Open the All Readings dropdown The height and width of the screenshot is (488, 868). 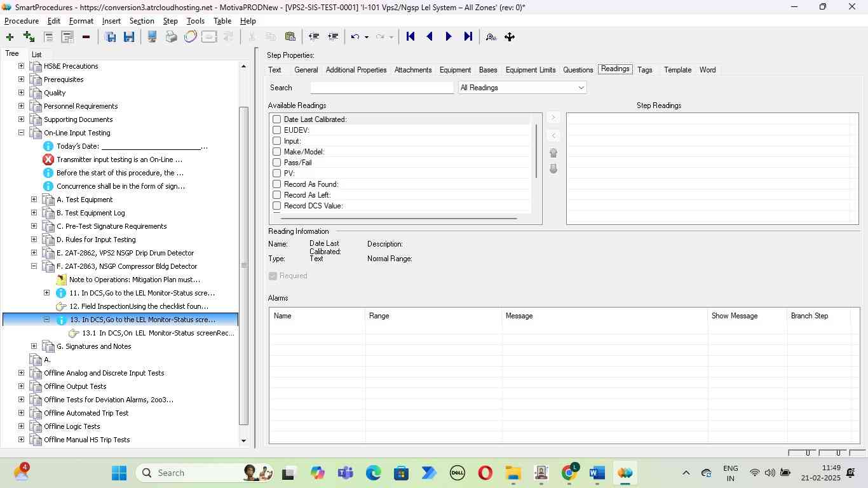[x=522, y=88]
